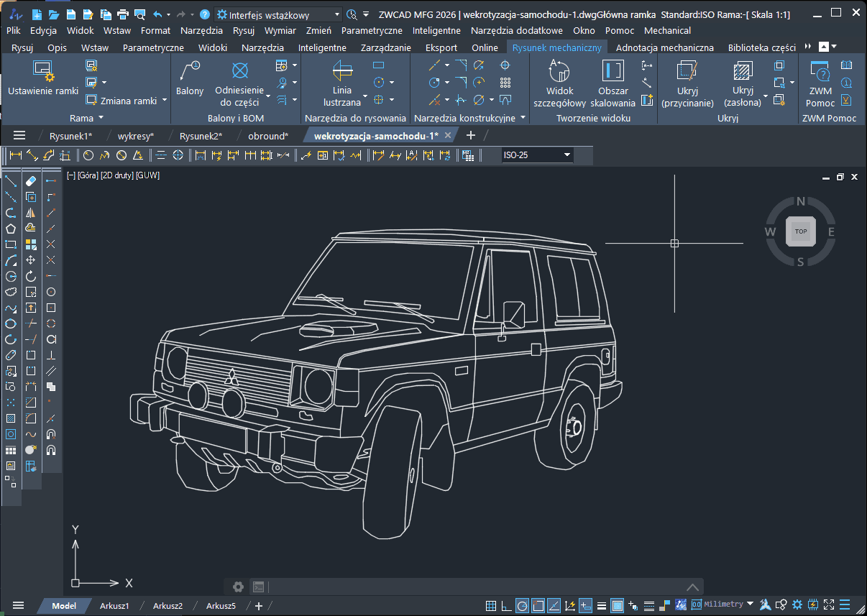Select Widok szczegółowy detail view tool

coord(559,82)
